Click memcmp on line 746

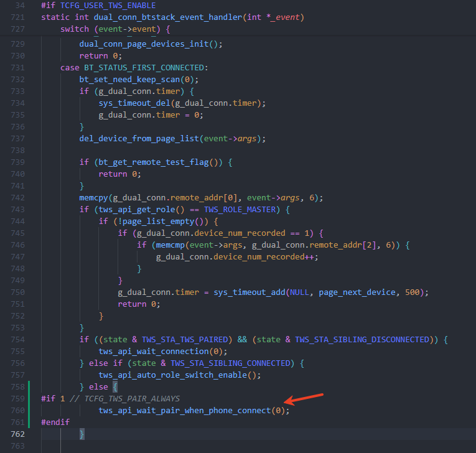(170, 245)
